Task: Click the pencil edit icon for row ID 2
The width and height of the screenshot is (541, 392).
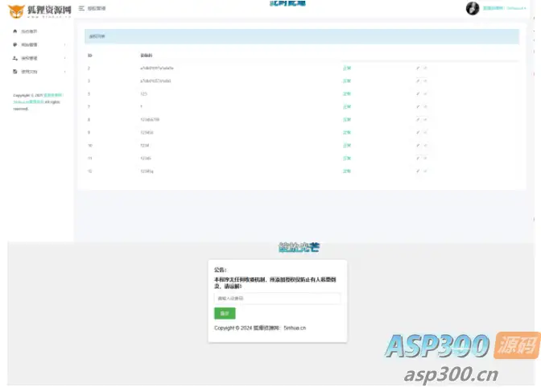Action: [418, 68]
